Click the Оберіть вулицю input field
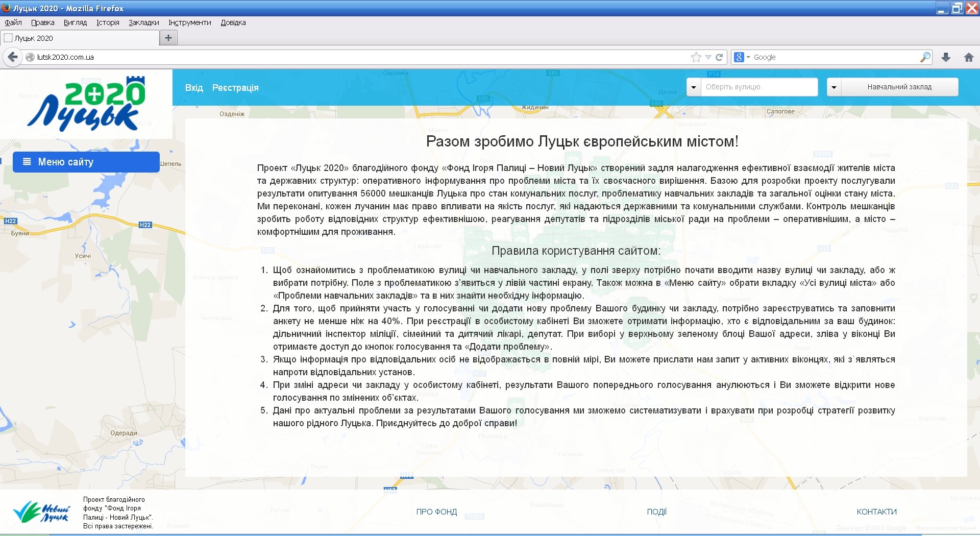Image resolution: width=980 pixels, height=536 pixels. [758, 87]
